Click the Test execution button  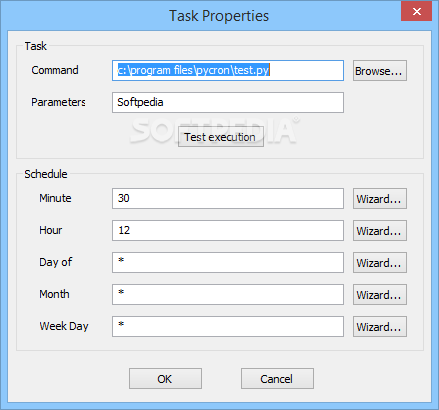[x=221, y=137]
